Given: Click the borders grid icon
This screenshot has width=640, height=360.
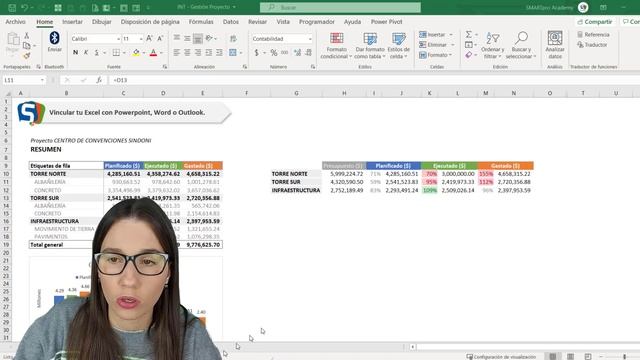Looking at the screenshot, I should 116,53.
